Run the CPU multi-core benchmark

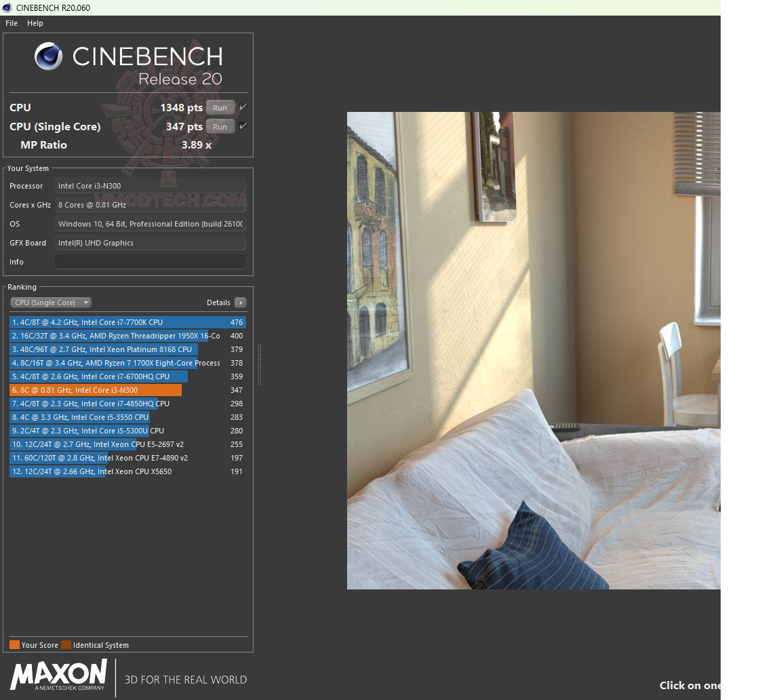(x=220, y=108)
